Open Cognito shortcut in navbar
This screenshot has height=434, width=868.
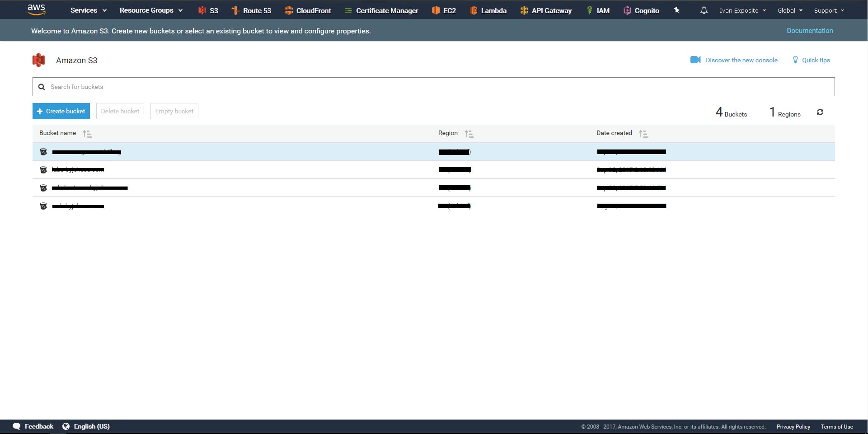[x=642, y=10]
